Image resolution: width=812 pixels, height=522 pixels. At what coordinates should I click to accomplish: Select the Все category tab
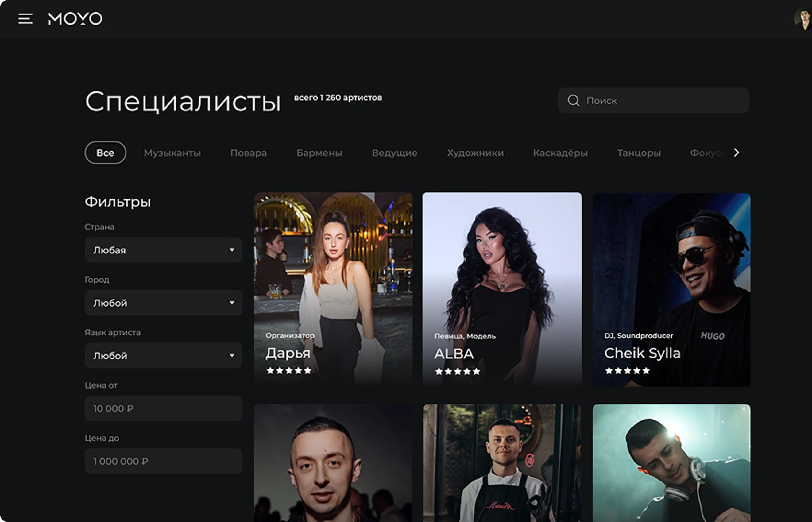[105, 153]
